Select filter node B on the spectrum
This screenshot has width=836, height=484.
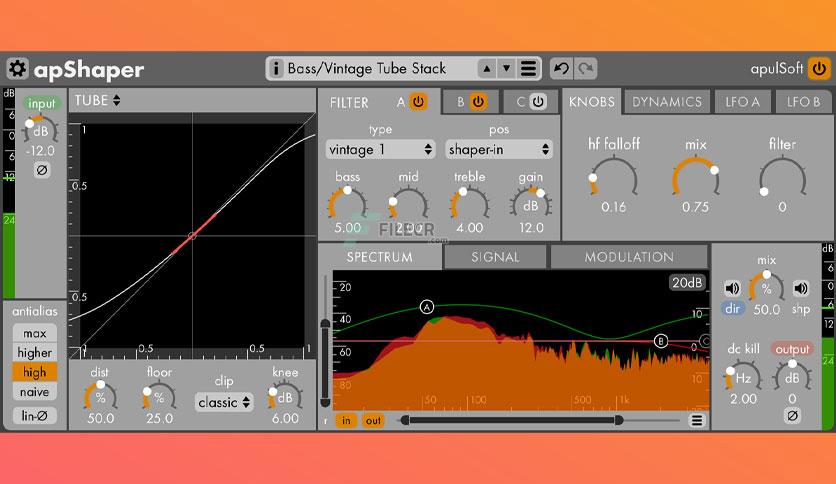click(x=661, y=341)
